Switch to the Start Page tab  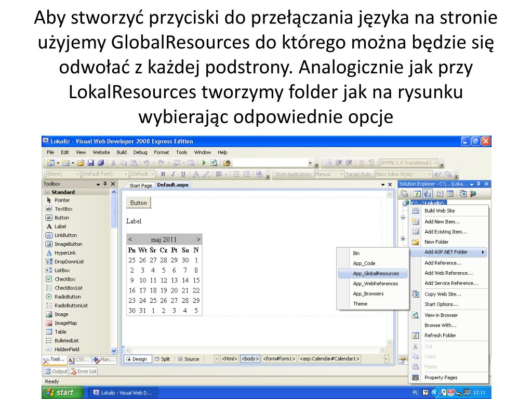[140, 185]
